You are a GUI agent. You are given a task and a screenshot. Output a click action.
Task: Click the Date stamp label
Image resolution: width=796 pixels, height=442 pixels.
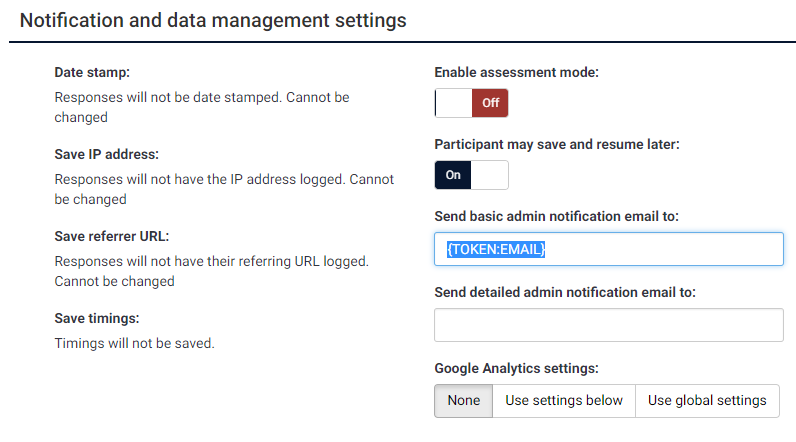[x=92, y=72]
